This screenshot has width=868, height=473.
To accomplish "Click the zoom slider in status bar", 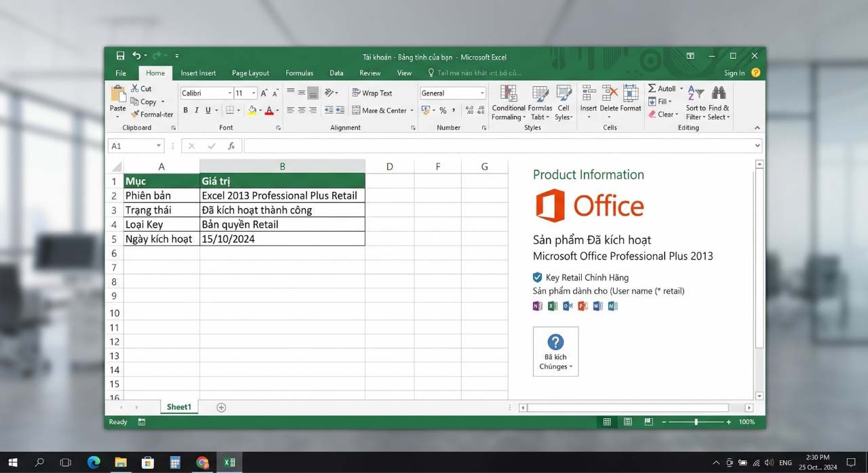I will pos(696,422).
